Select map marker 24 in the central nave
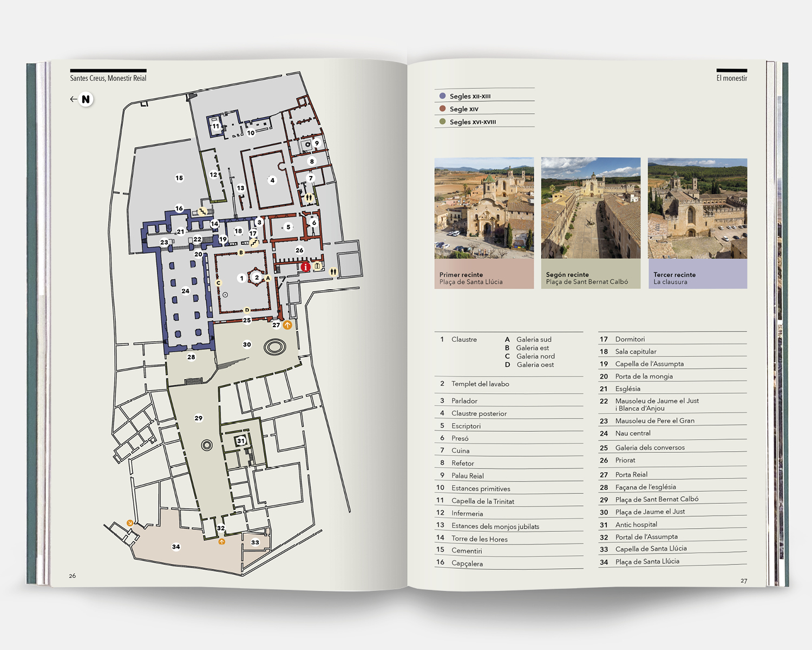Viewport: 812px width, 650px height. (185, 291)
